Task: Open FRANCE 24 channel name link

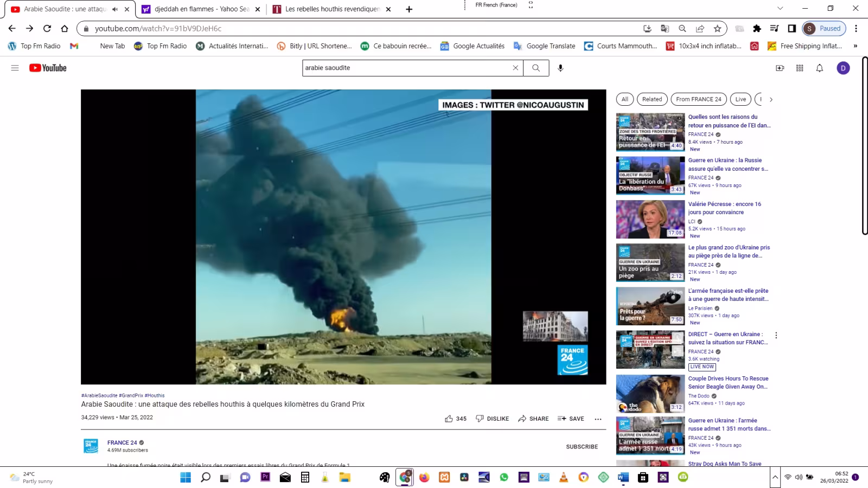Action: pyautogui.click(x=122, y=442)
